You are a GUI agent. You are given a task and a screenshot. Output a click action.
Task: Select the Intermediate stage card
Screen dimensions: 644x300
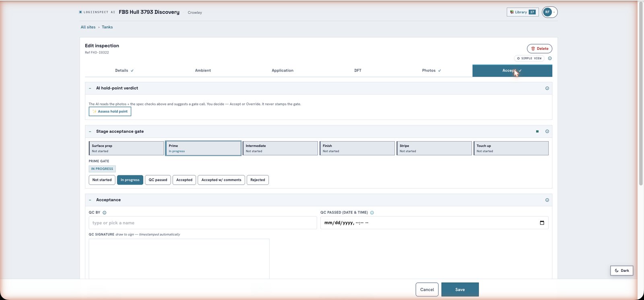coord(280,148)
